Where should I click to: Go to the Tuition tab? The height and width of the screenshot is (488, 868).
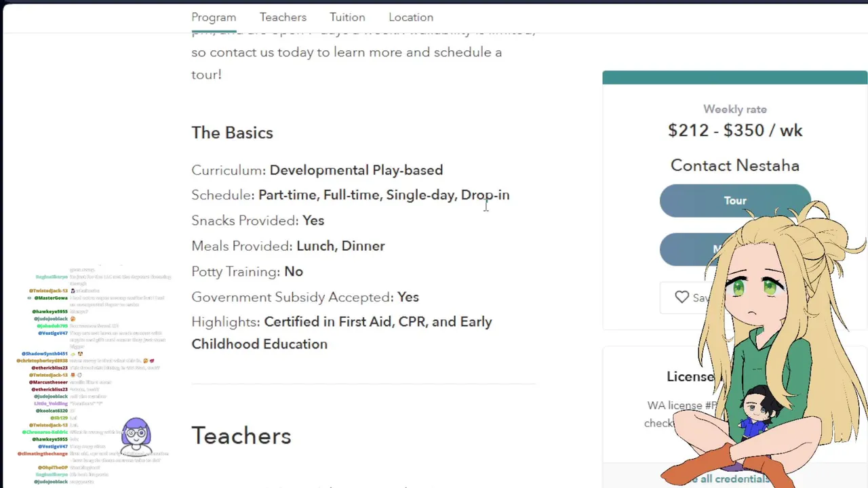point(347,17)
